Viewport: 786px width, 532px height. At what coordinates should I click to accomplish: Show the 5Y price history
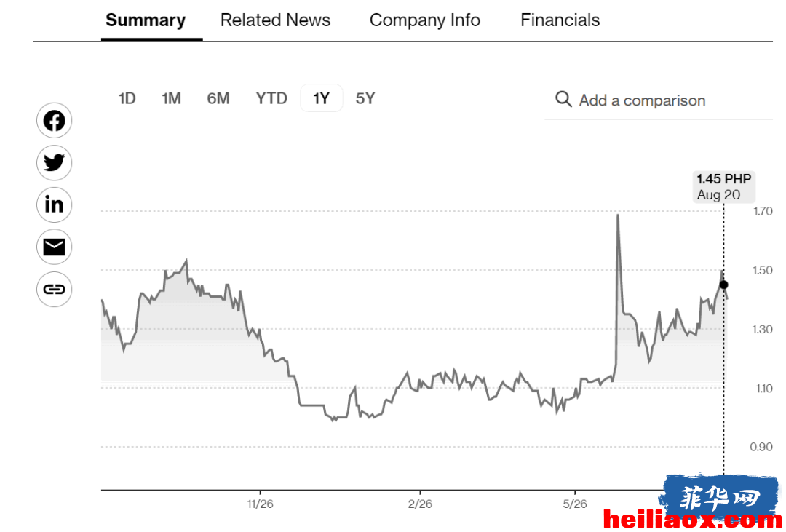(365, 98)
